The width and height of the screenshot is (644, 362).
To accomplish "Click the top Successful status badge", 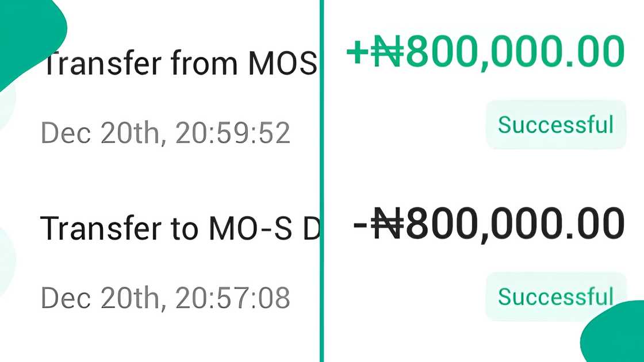I will click(x=555, y=124).
